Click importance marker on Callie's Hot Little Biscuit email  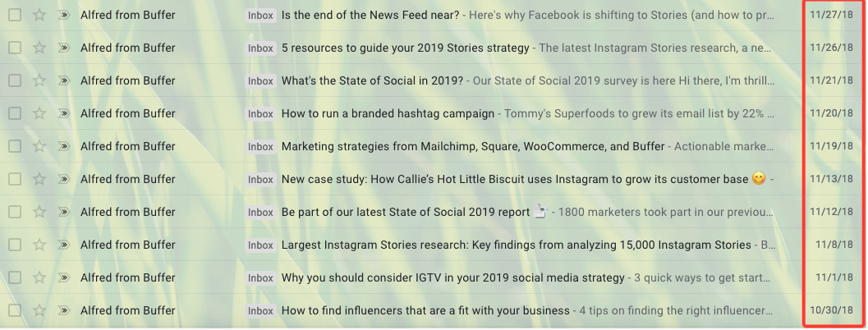[63, 179]
